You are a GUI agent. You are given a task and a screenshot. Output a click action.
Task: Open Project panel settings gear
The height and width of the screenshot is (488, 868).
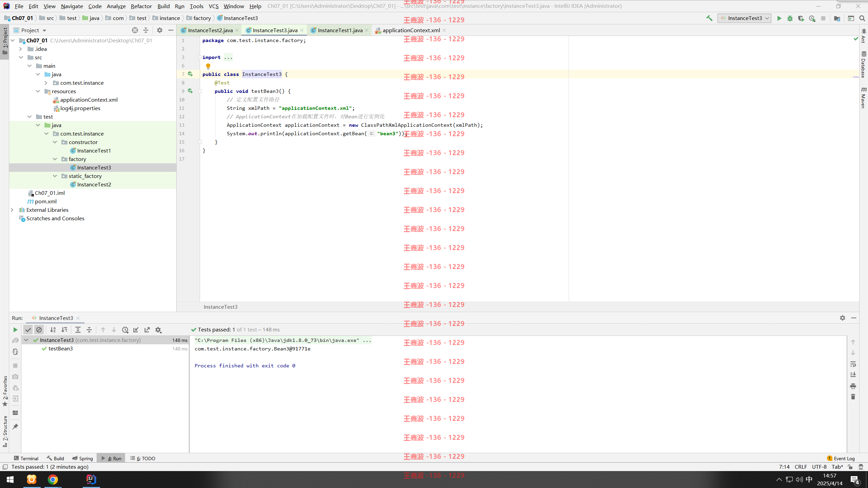[x=160, y=30]
